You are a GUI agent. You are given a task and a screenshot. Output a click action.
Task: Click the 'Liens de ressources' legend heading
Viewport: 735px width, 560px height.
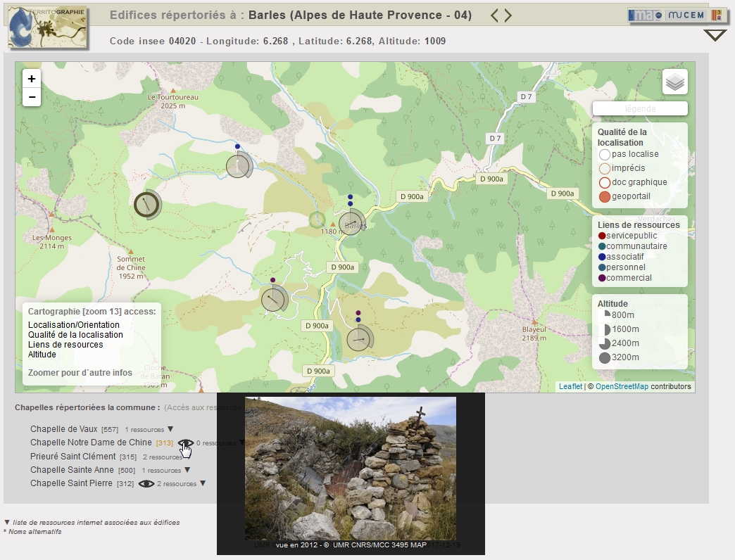(x=639, y=224)
